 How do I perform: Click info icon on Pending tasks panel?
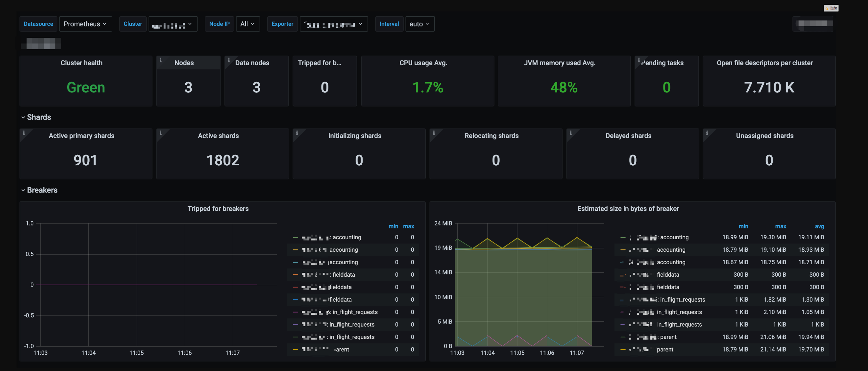click(x=639, y=60)
